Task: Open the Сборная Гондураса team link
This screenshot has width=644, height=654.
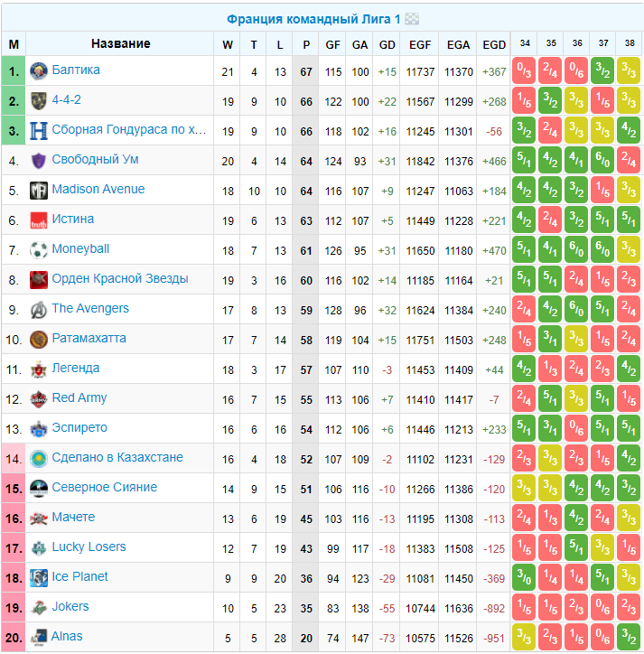Action: (129, 130)
